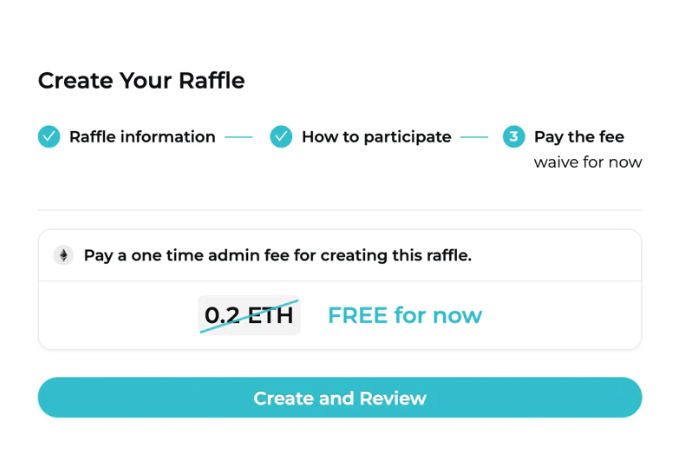Image resolution: width=684 pixels, height=473 pixels.
Task: Click the Ethereum logo icon
Action: 64,255
